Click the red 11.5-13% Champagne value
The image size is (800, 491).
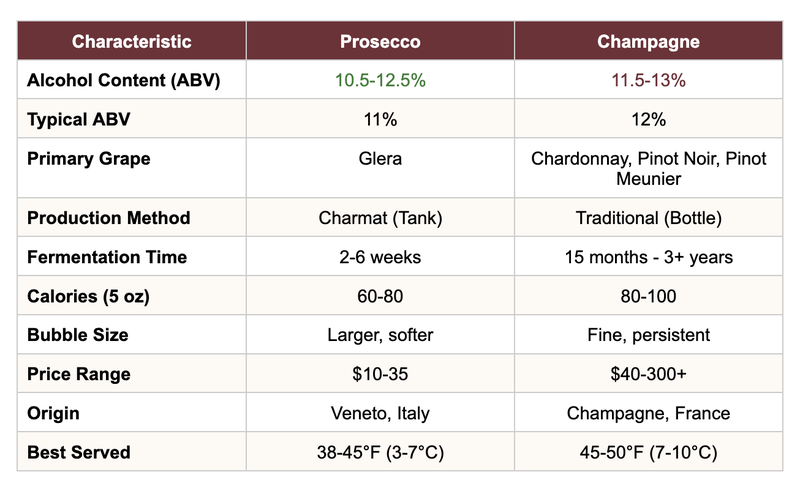(x=648, y=81)
